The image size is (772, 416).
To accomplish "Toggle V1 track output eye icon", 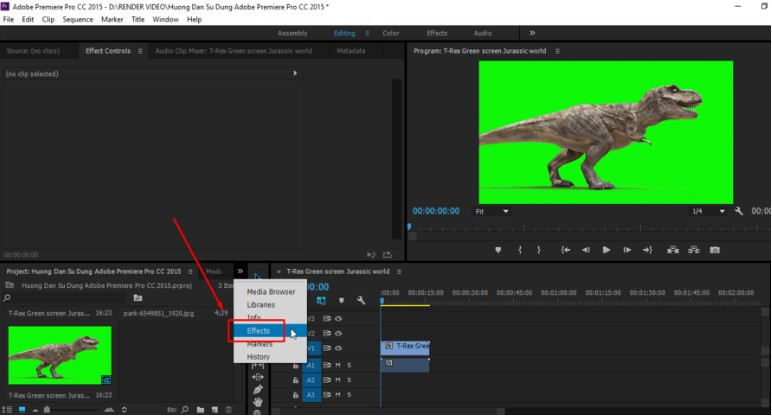I will pos(338,348).
